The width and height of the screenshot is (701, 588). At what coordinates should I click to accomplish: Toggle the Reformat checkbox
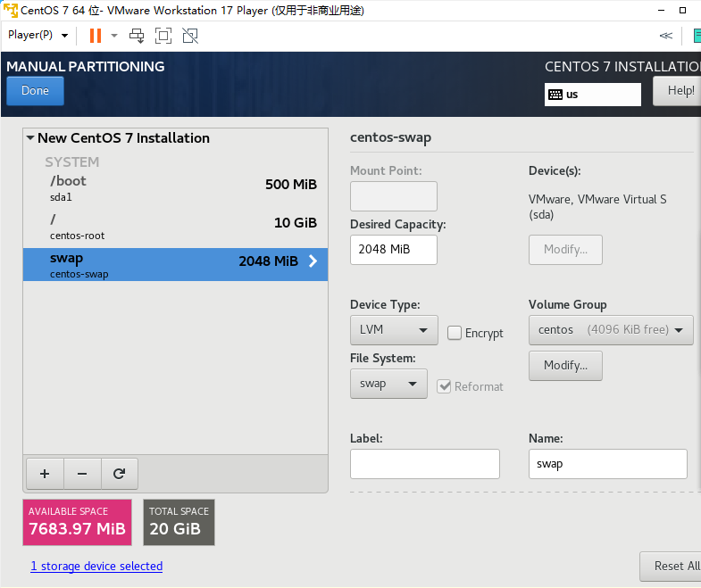pyautogui.click(x=444, y=386)
